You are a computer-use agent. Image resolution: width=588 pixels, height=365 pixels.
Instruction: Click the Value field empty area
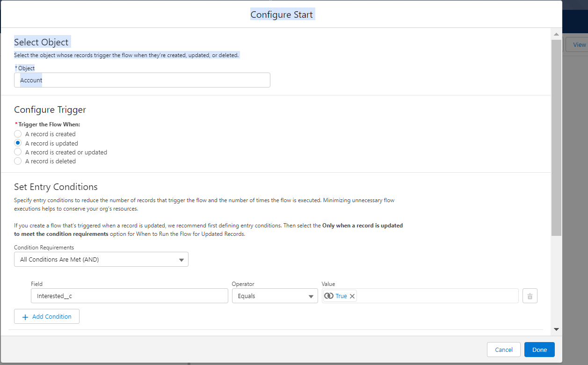point(437,296)
